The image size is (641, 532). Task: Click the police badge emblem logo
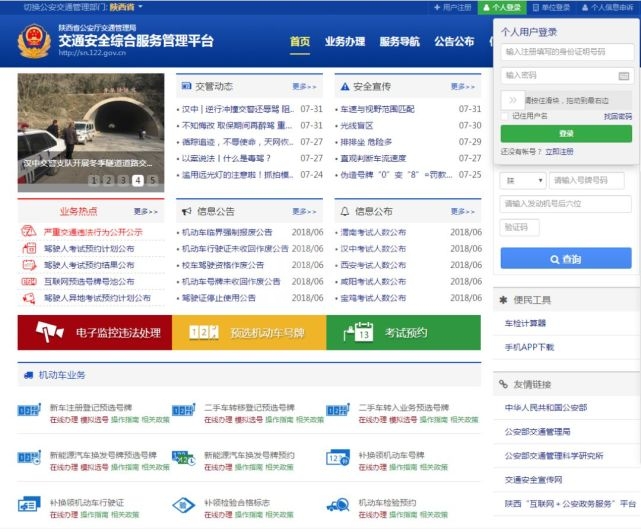click(31, 44)
